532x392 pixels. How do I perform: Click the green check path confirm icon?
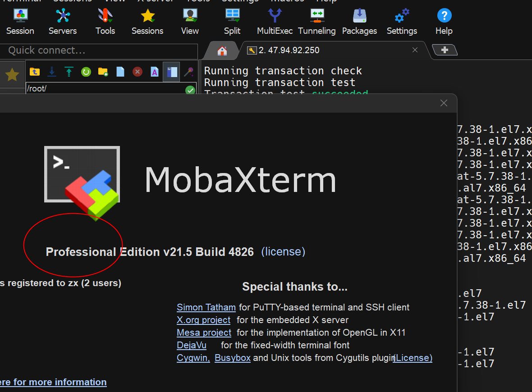190,90
